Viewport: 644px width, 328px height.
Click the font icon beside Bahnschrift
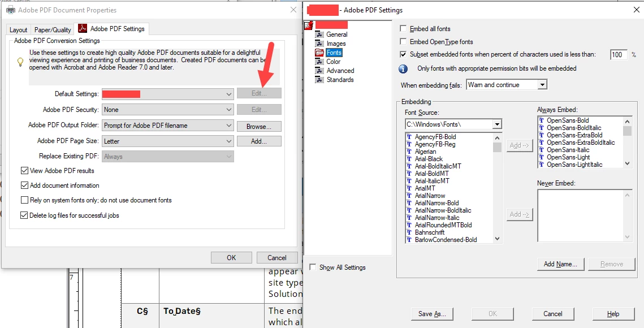[409, 232]
